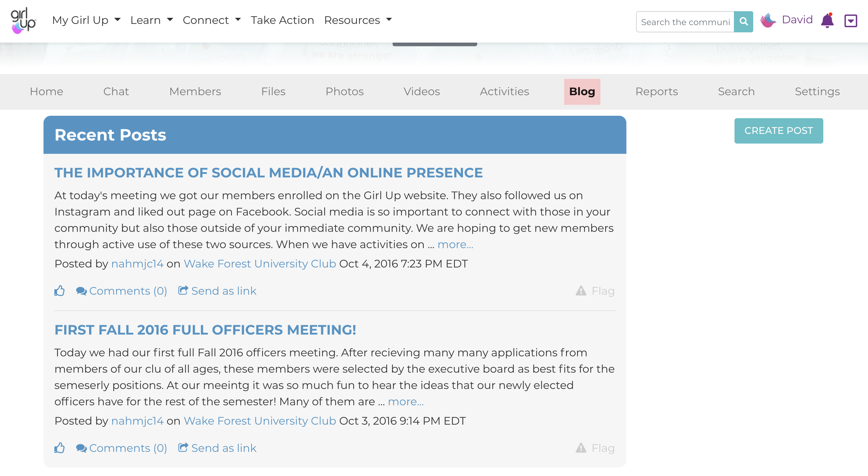Open the David profile link
The width and height of the screenshot is (868, 476).
tap(797, 20)
